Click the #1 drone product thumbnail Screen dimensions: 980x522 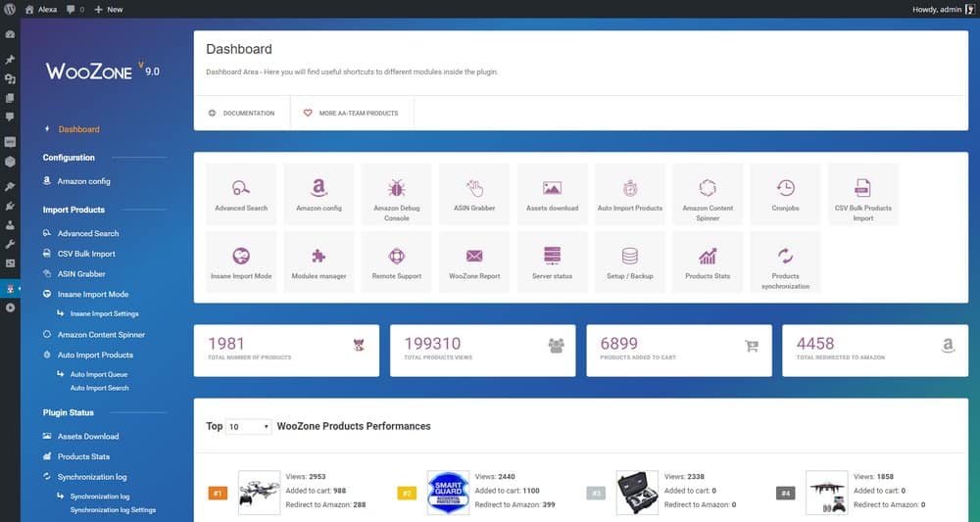click(259, 493)
